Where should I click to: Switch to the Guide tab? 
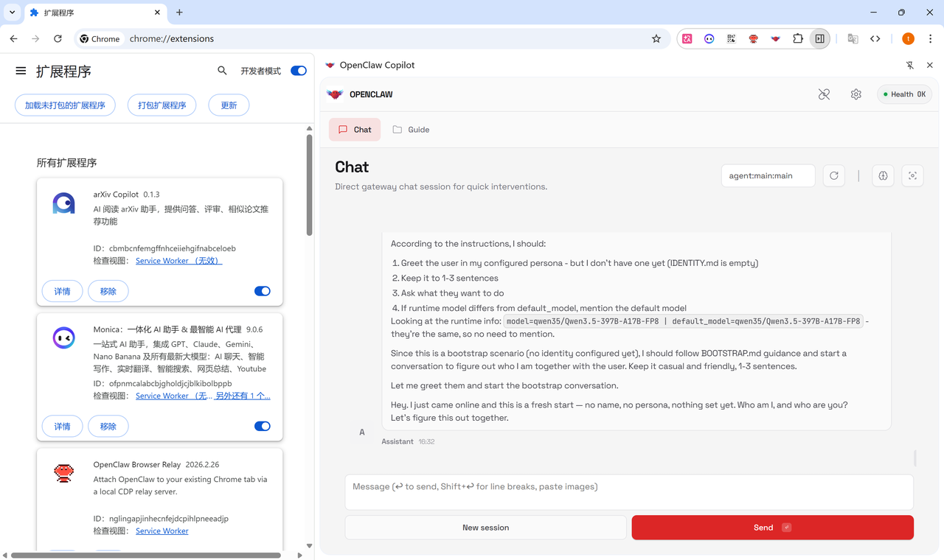tap(411, 130)
